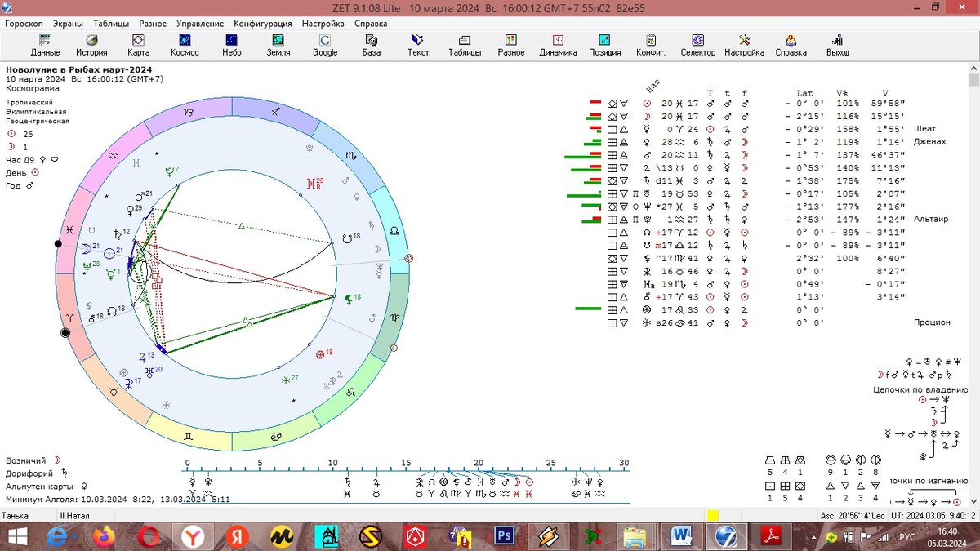Click the Разное toolbar icon
This screenshot has height=551, width=980.
point(511,45)
